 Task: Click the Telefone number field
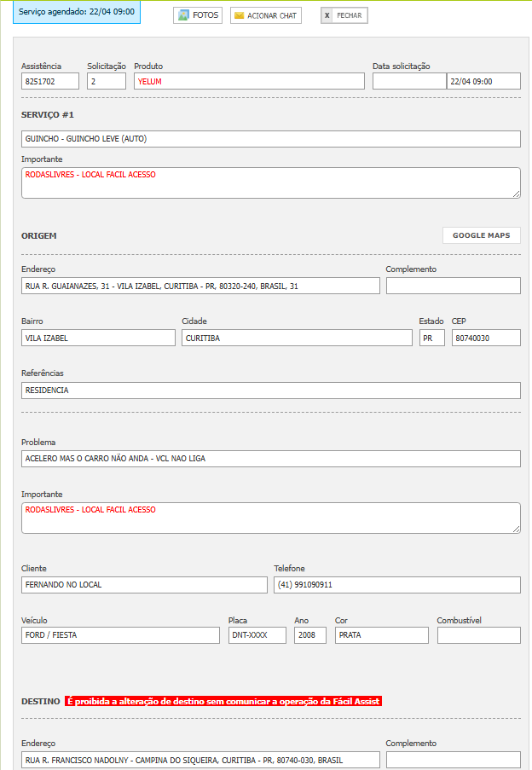tap(396, 585)
